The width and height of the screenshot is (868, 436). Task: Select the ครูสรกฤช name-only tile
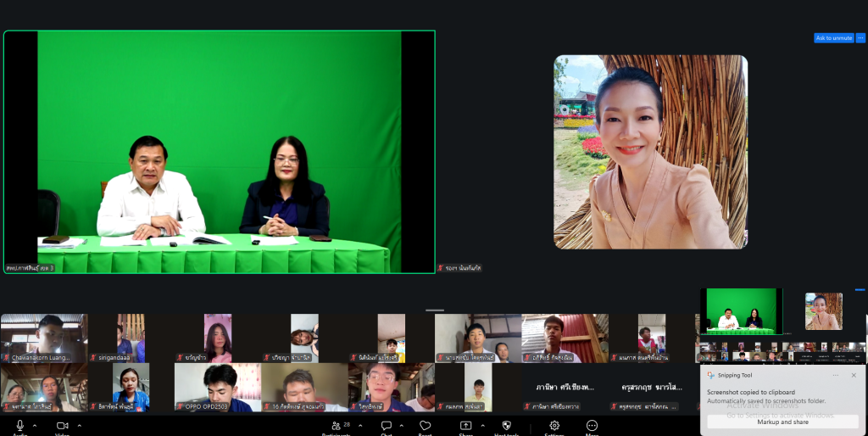pyautogui.click(x=652, y=388)
